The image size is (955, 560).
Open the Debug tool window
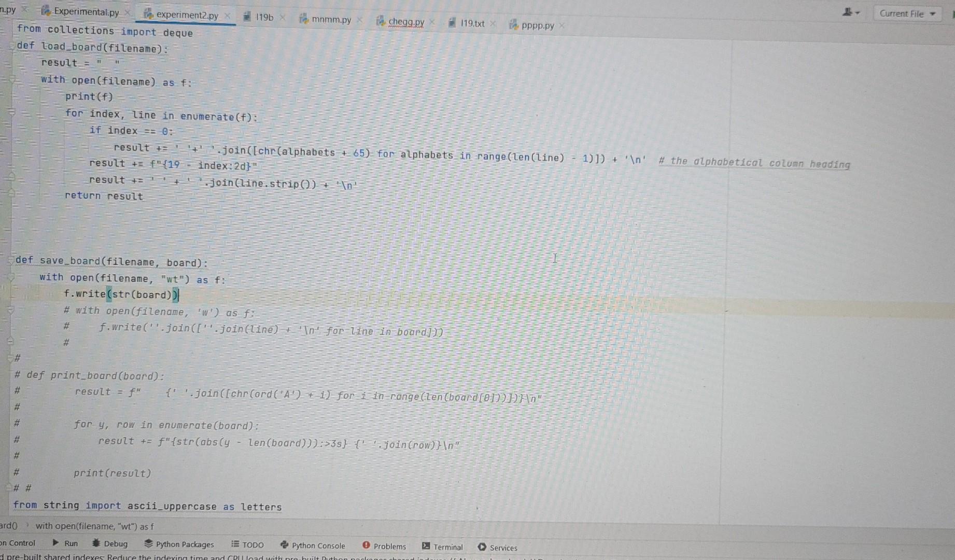(110, 543)
